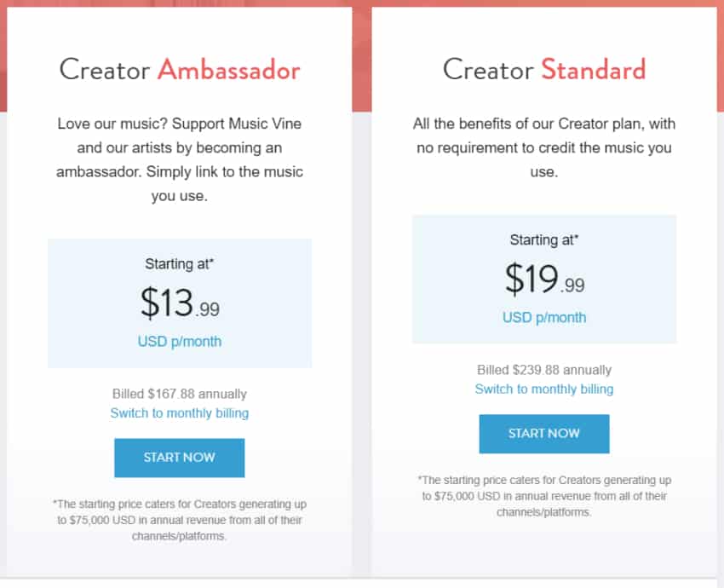Screen dimensions: 724x588
Task: Click the Ambassador description about supporting Music Vine
Action: [x=180, y=159]
